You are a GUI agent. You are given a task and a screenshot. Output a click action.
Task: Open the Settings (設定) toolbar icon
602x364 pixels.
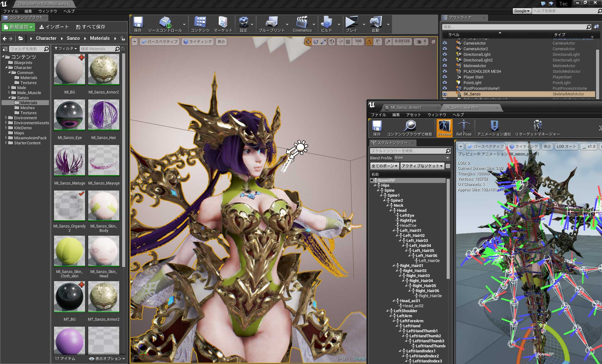point(244,22)
